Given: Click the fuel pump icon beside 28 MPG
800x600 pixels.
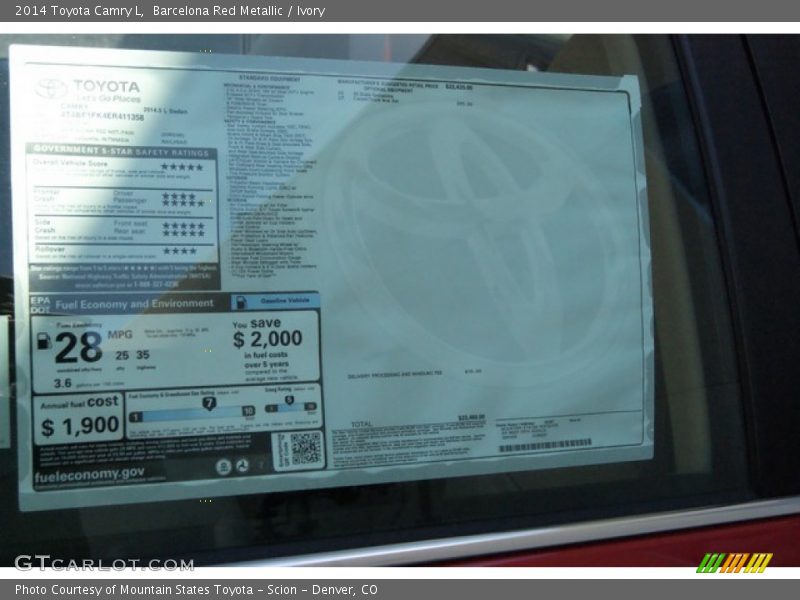Looking at the screenshot, I should [44, 341].
